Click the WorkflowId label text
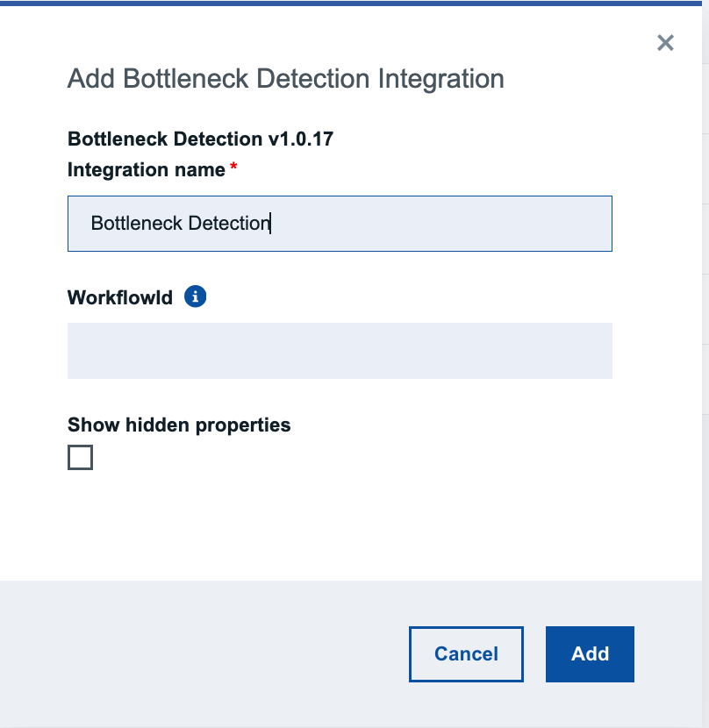The height and width of the screenshot is (728, 709). click(x=120, y=297)
